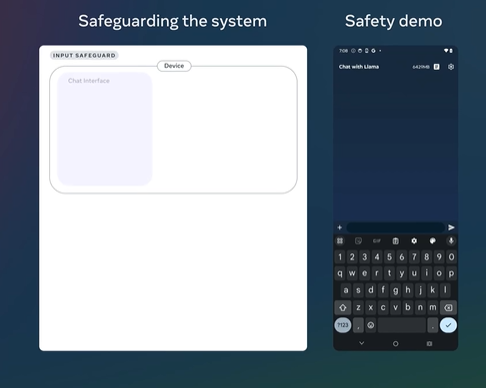Tap the letter w key
Image resolution: width=486 pixels, height=388 pixels.
352,273
